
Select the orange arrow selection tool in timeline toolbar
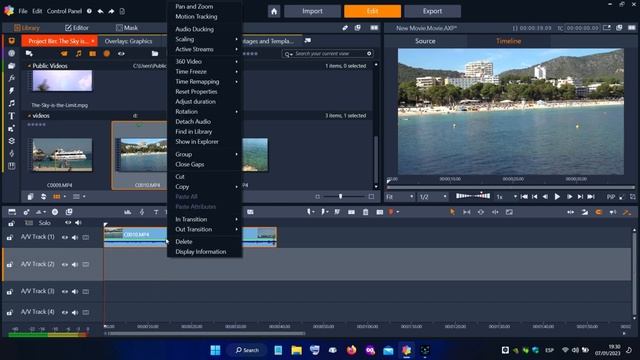[452, 212]
